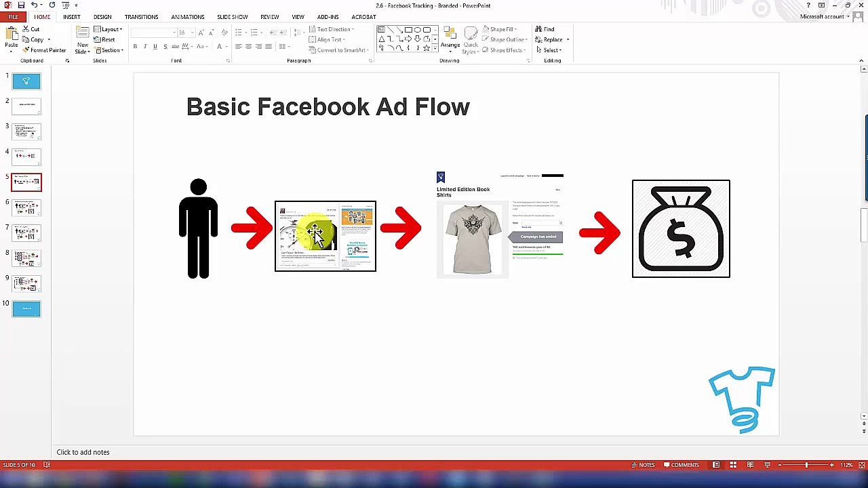The width and height of the screenshot is (868, 488).
Task: Open PowerPoint Help question mark
Action: click(808, 5)
